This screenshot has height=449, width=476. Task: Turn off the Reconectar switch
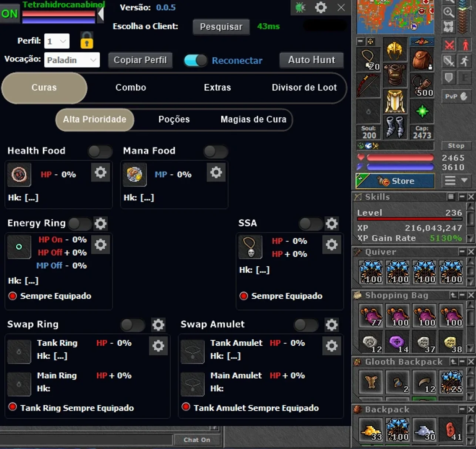(195, 60)
